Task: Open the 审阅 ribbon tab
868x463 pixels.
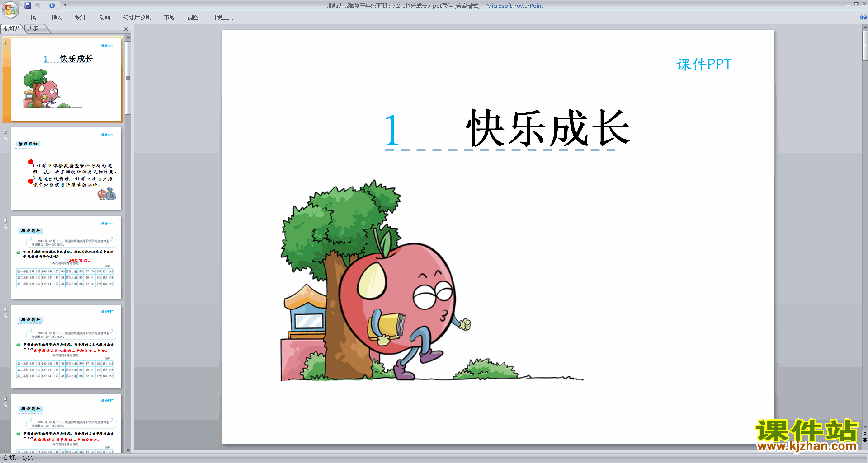Action: (169, 17)
